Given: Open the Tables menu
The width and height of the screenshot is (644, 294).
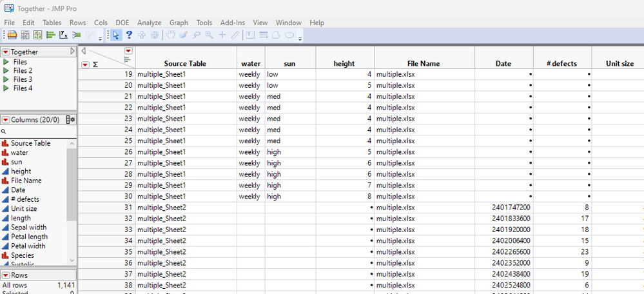Looking at the screenshot, I should pyautogui.click(x=52, y=23).
